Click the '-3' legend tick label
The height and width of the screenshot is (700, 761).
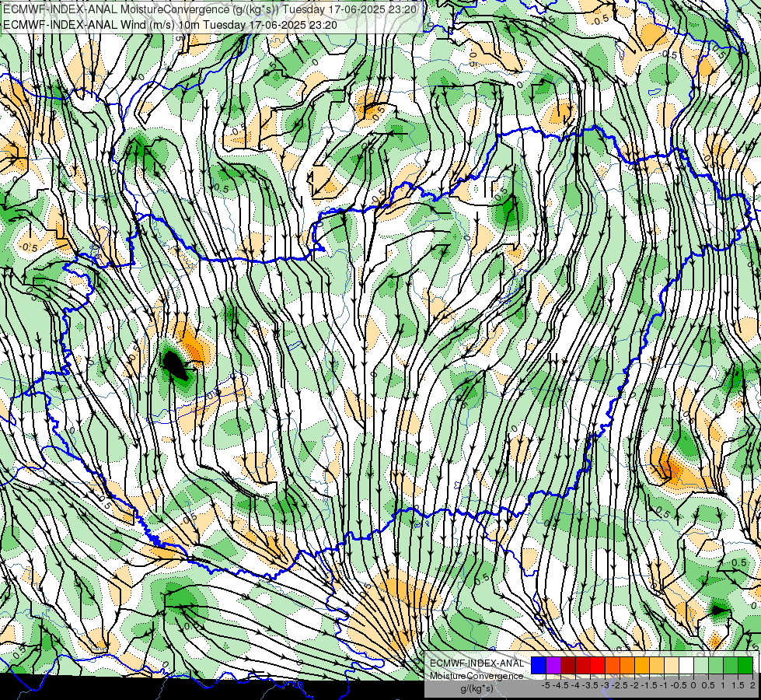click(x=605, y=685)
